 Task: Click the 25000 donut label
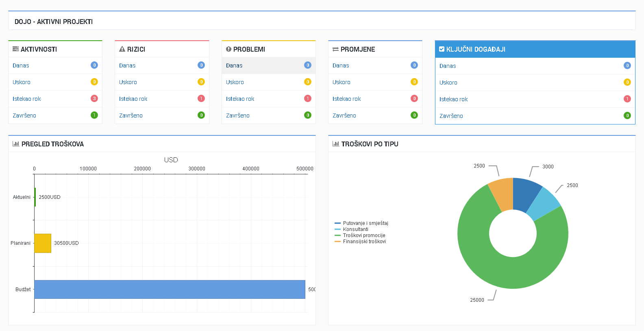(477, 300)
